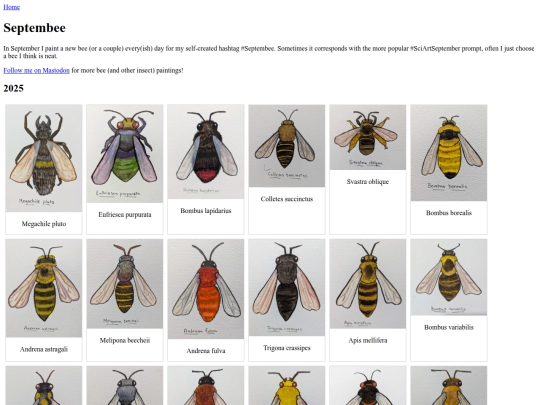Click the Eufriesea purpurata caption text
Image resolution: width=540 pixels, height=405 pixels.
pos(125,215)
